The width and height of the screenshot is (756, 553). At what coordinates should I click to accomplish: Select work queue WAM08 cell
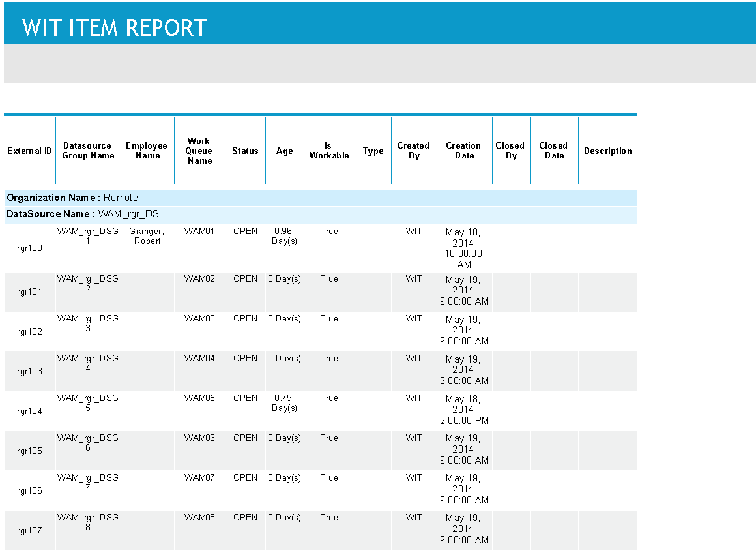[199, 518]
